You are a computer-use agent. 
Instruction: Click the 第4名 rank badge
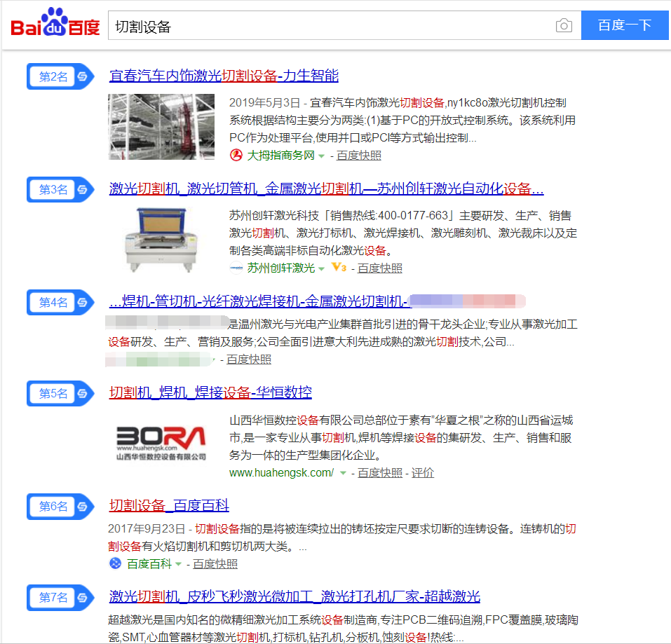(60, 302)
